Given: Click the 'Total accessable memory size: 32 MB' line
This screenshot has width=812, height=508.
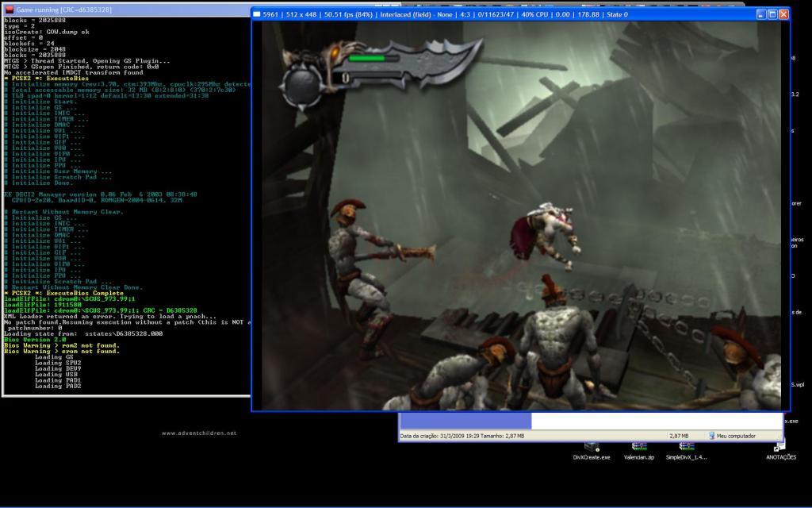Looking at the screenshot, I should (x=120, y=90).
